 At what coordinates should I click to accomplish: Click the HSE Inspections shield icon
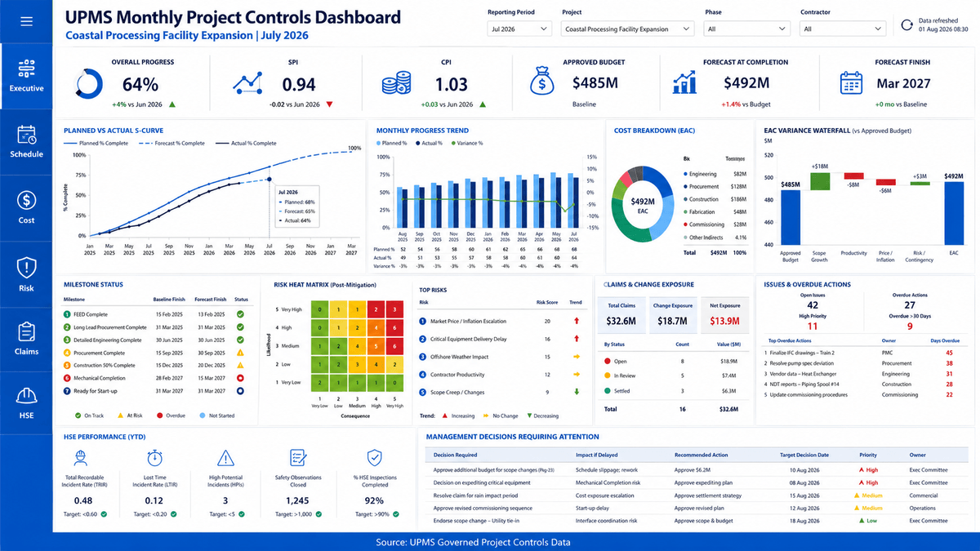(x=374, y=458)
